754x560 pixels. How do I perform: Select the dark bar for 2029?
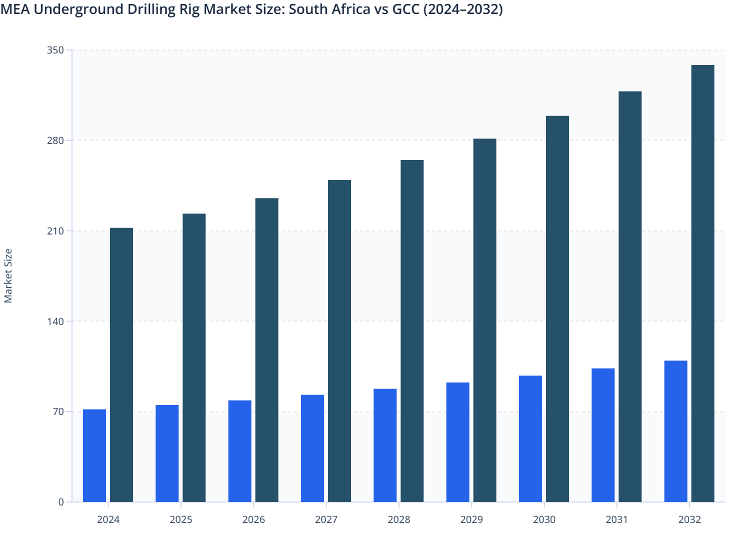pyautogui.click(x=484, y=320)
